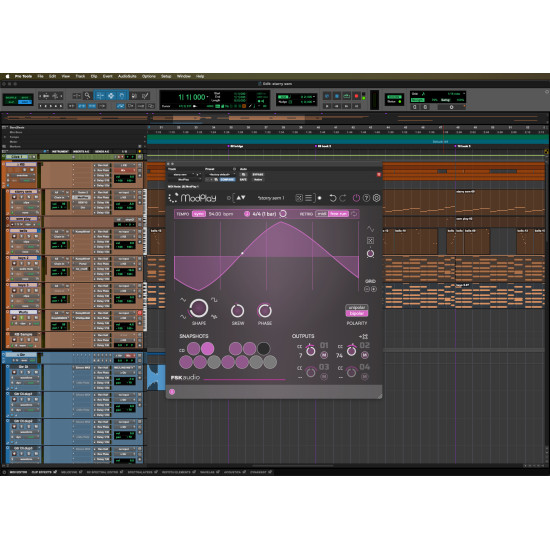Viewport: 550px width, 550px height.
Task: Open the Preset factory default dropdown in plugin header
Action: point(221,174)
